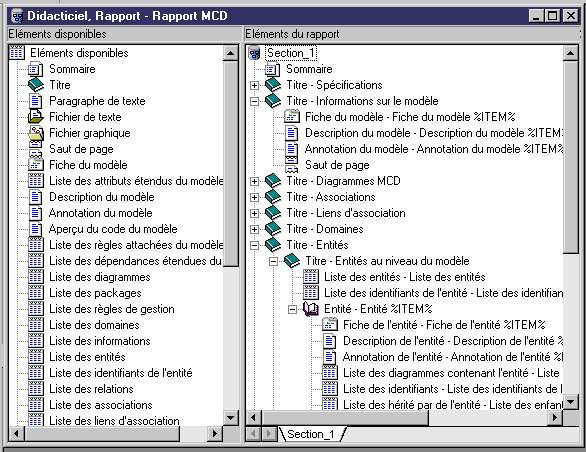Click the Saut de page icon in left panel

point(36,149)
